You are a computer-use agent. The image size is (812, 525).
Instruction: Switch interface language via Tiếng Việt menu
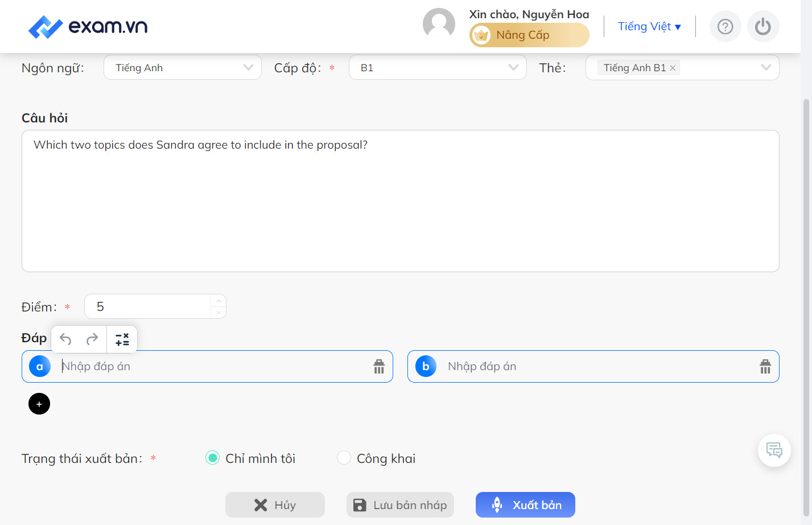(649, 27)
